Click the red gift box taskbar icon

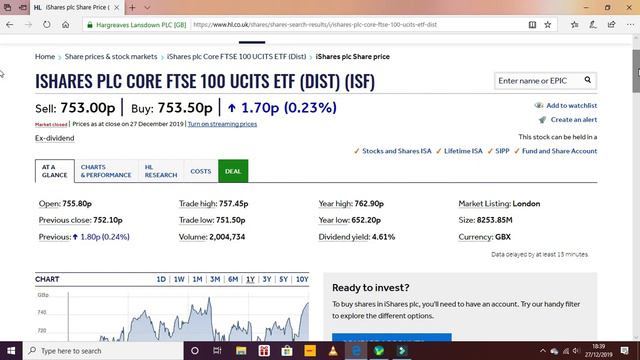point(264,351)
